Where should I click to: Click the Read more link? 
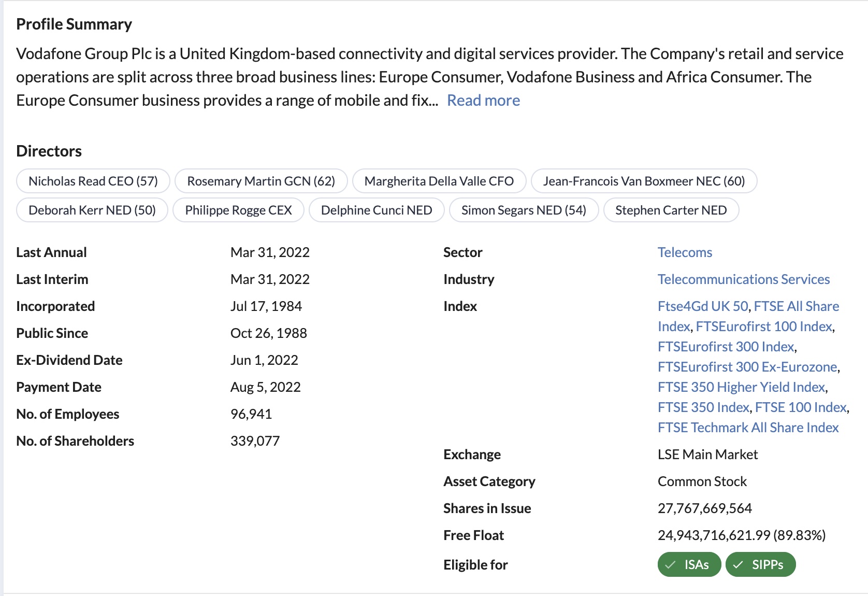[x=483, y=100]
